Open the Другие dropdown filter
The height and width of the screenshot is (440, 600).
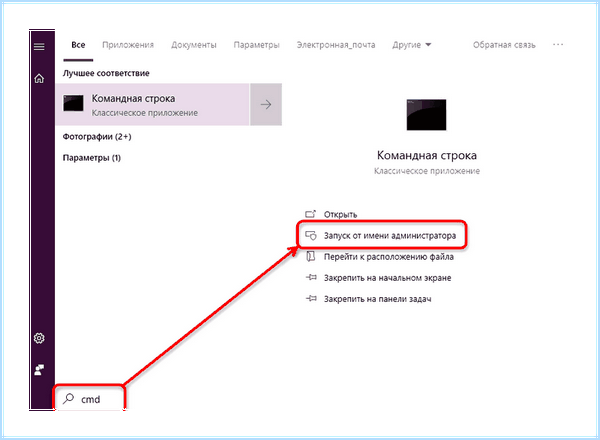412,45
